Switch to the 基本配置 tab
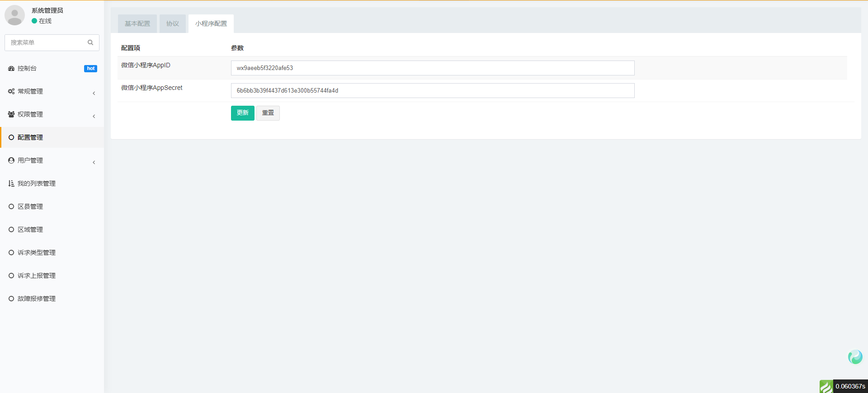 point(137,23)
